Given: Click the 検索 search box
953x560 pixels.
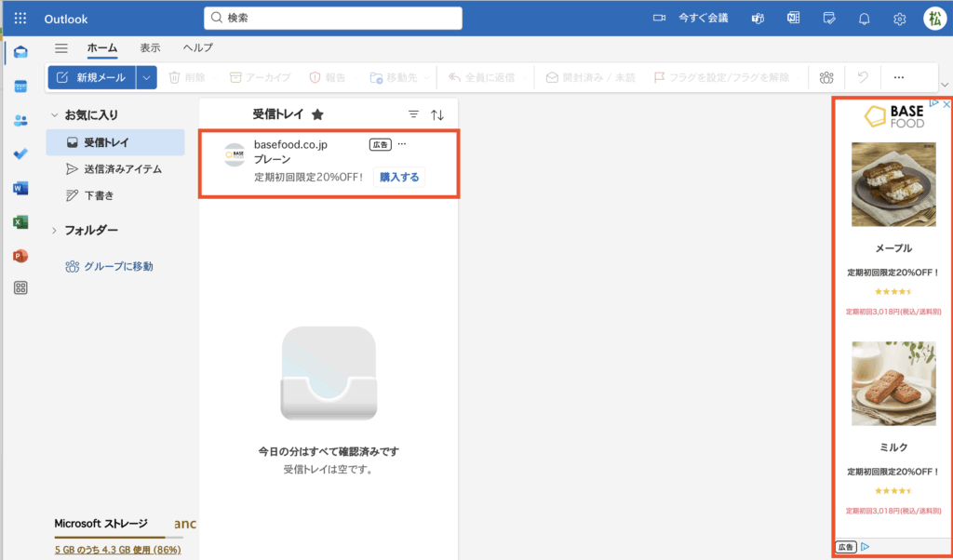Looking at the screenshot, I should click(x=333, y=19).
